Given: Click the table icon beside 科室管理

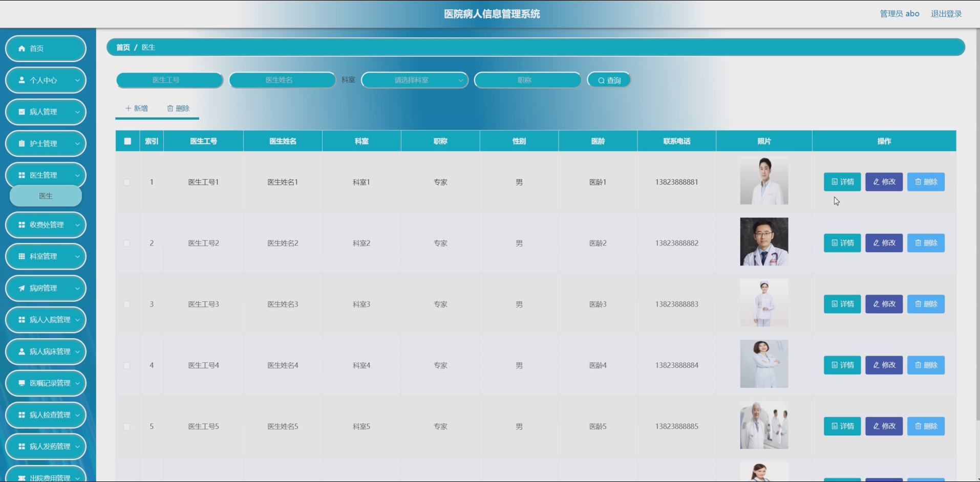Looking at the screenshot, I should pos(22,256).
